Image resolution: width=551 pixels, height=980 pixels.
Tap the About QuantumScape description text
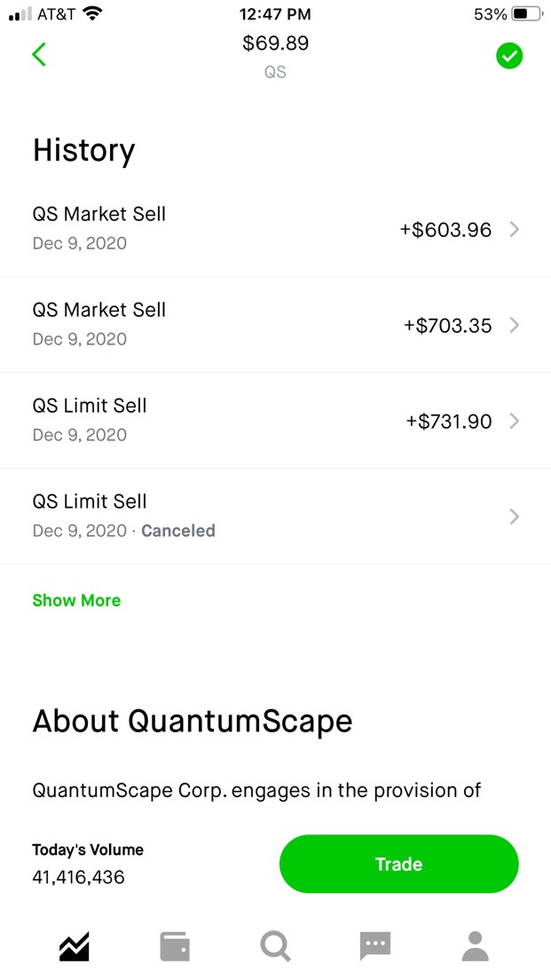coord(256,790)
